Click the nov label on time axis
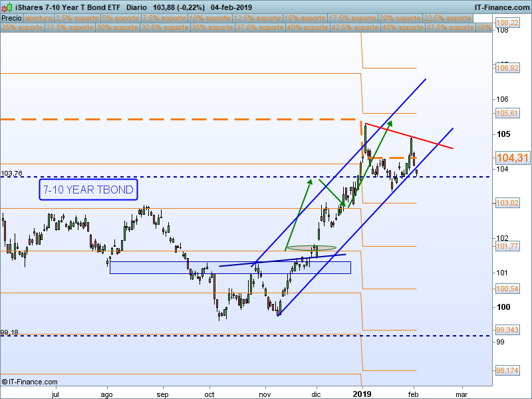The height and width of the screenshot is (399, 532). (265, 394)
